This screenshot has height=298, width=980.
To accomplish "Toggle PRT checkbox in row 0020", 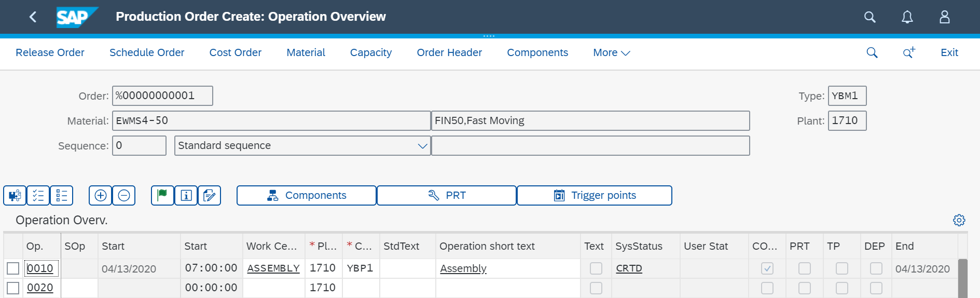I will click(x=805, y=288).
